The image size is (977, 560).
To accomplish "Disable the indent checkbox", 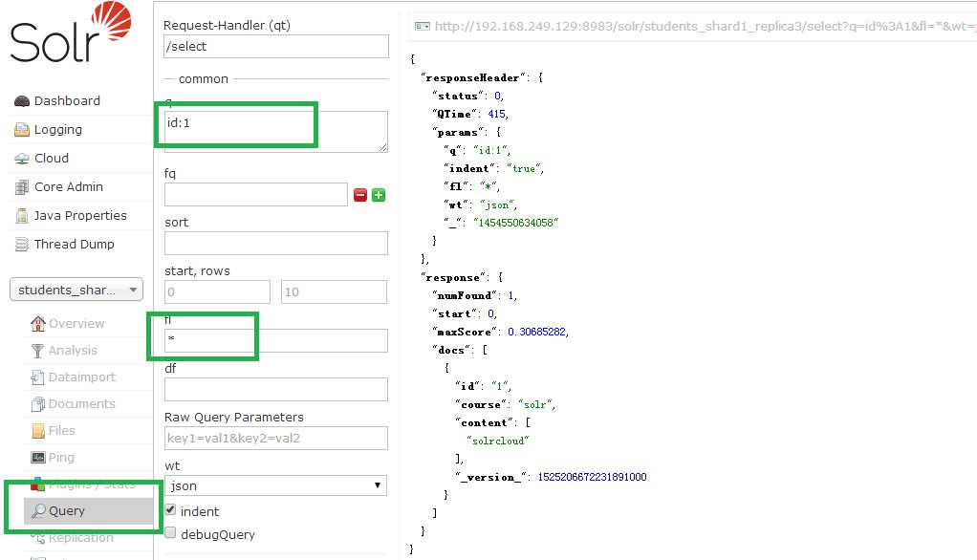I will (171, 510).
